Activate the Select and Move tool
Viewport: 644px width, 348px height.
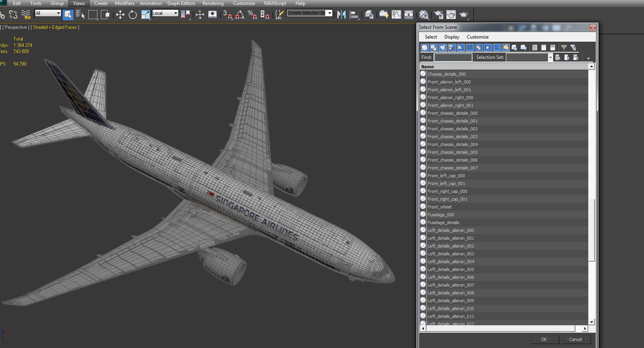[120, 14]
